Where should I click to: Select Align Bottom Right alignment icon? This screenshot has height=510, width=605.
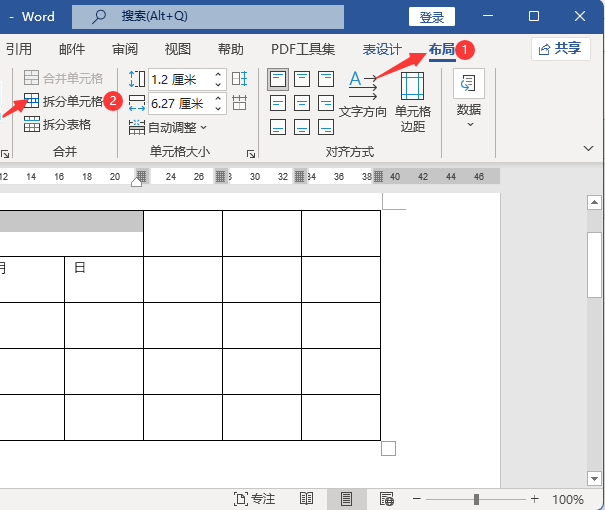(x=326, y=127)
